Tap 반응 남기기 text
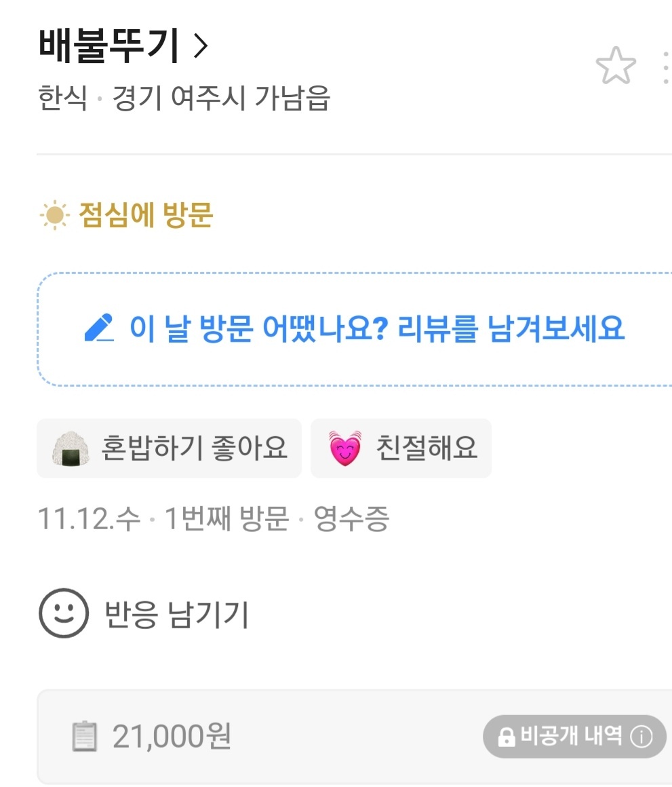672x787 pixels. click(176, 615)
